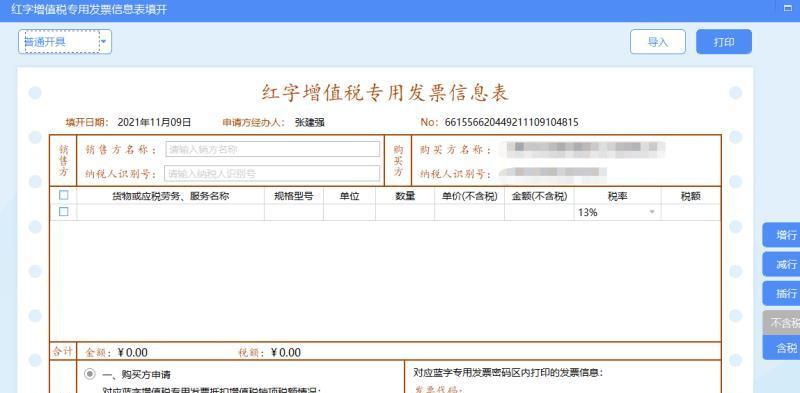Viewport: 800px width, 393px height.
Task: Click the 货物或应税劳务、服务名称 column header
Action: (170, 196)
